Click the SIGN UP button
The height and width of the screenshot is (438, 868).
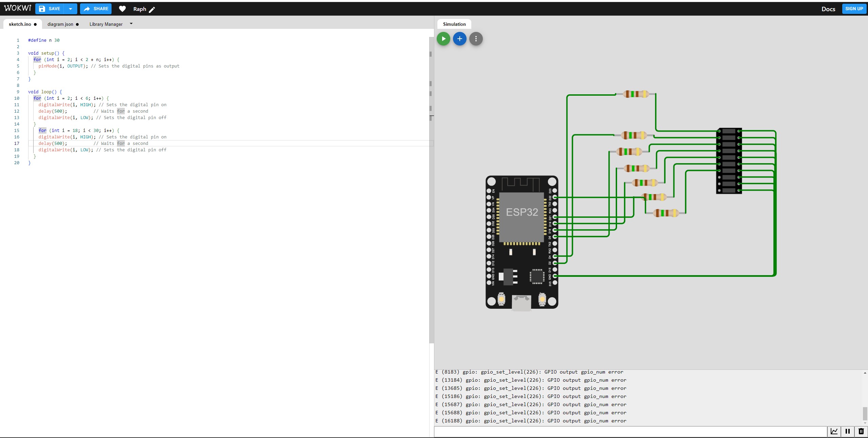pyautogui.click(x=854, y=9)
